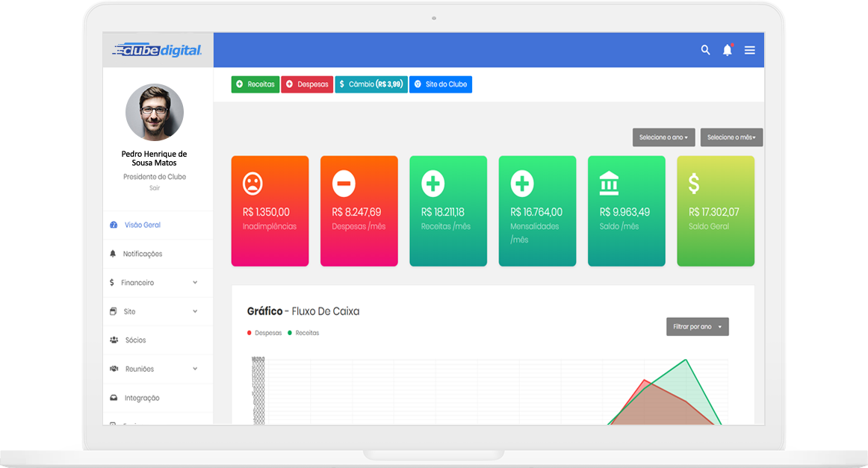Image resolution: width=868 pixels, height=468 pixels.
Task: Select Visão Geral in the sidebar
Action: click(x=142, y=225)
